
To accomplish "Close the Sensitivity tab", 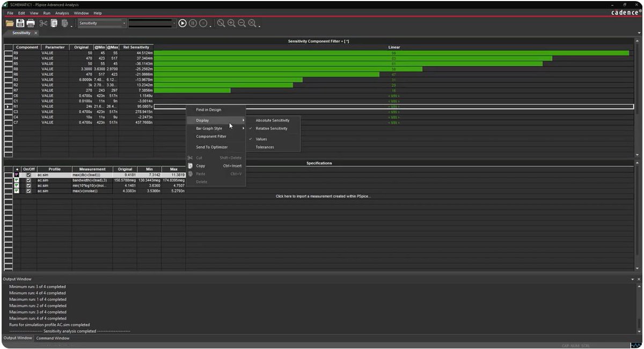I will [x=36, y=33].
